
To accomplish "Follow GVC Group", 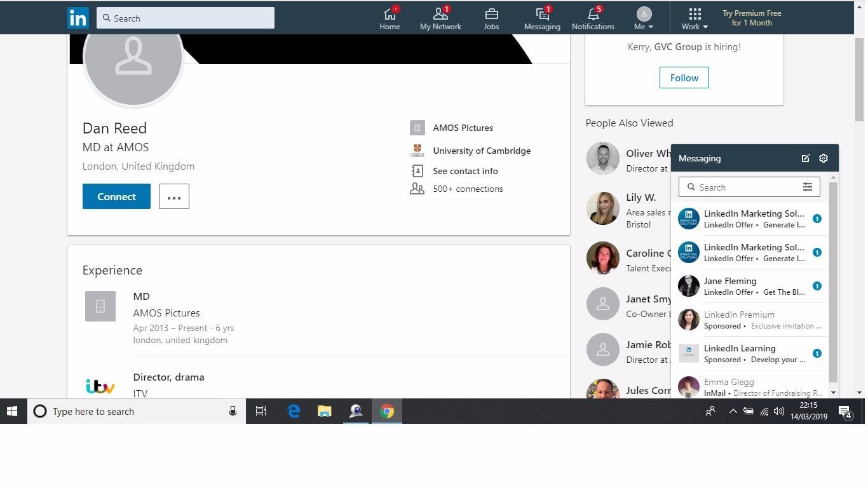I will tap(684, 78).
